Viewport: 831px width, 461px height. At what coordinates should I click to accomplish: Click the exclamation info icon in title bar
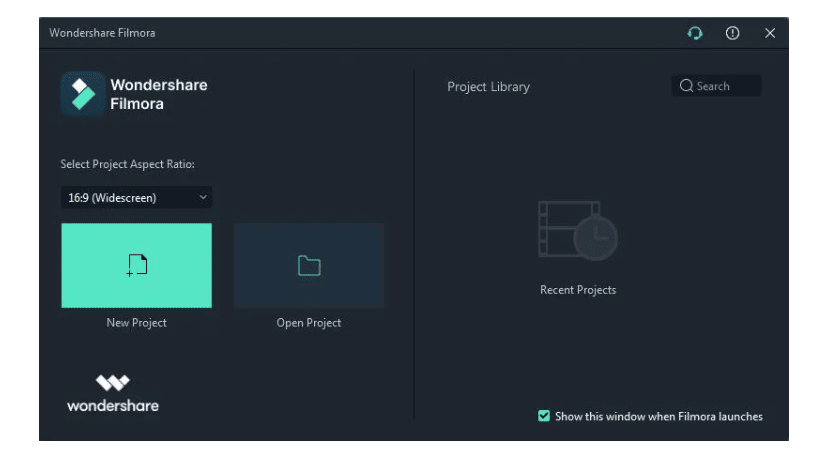(x=732, y=33)
